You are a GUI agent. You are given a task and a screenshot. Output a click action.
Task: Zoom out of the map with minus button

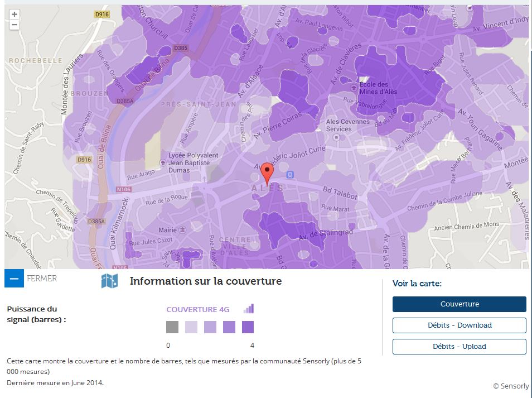point(14,25)
